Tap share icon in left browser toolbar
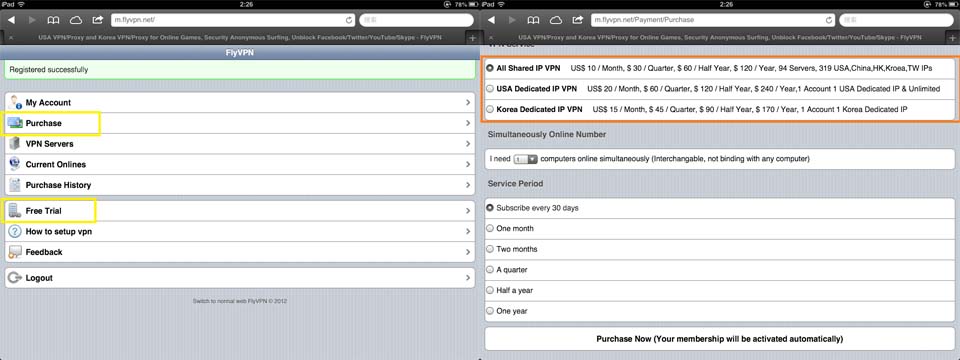960x360 pixels. [x=97, y=20]
